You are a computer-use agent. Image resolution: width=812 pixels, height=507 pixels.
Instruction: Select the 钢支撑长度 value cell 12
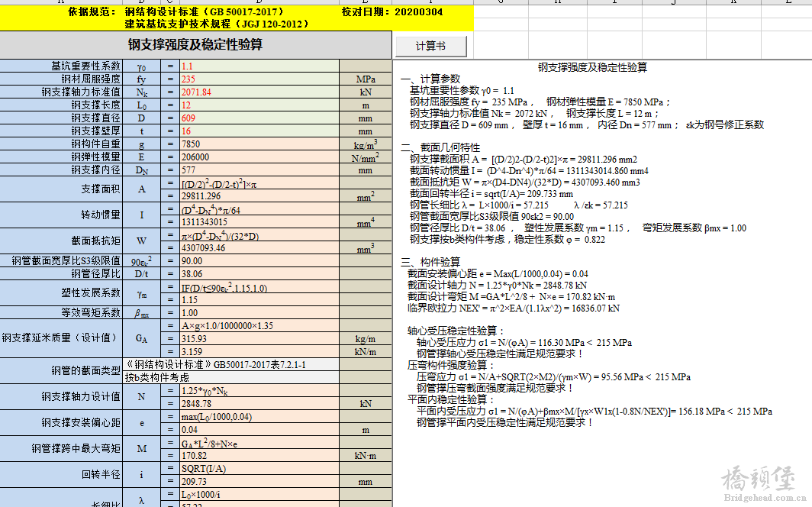[x=259, y=105]
